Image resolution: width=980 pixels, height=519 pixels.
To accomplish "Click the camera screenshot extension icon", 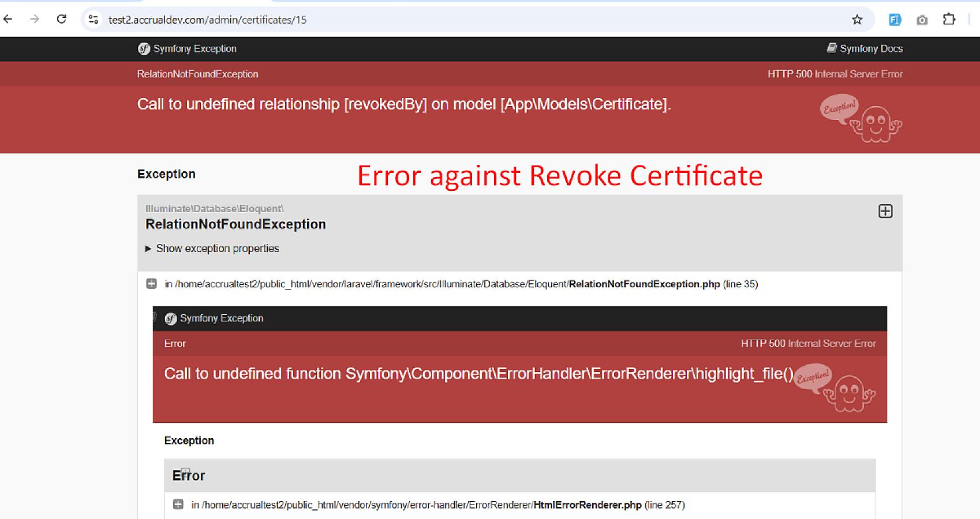I will (922, 20).
